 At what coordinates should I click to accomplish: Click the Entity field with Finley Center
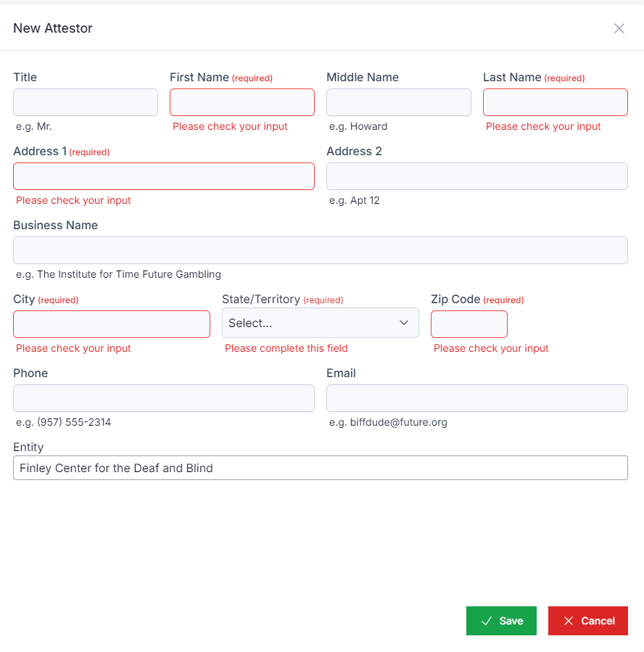320,468
